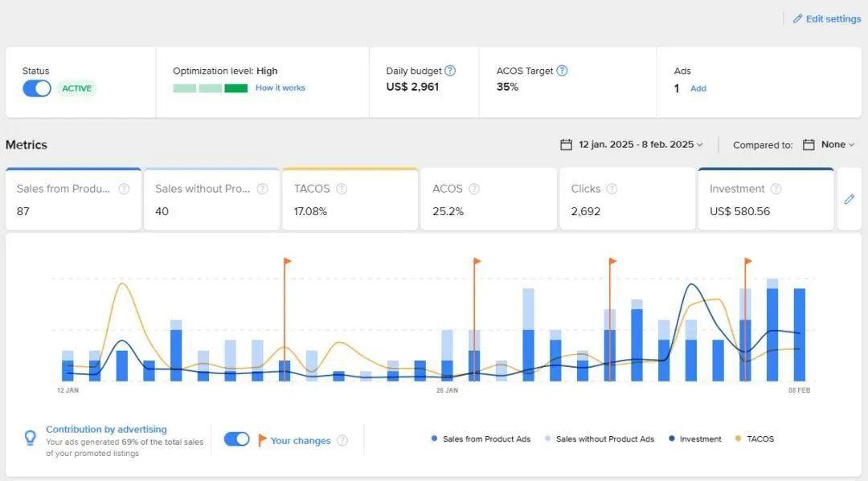Screen dimensions: 868x481
Task: Click the pencil icon to edit metrics
Action: coord(850,199)
